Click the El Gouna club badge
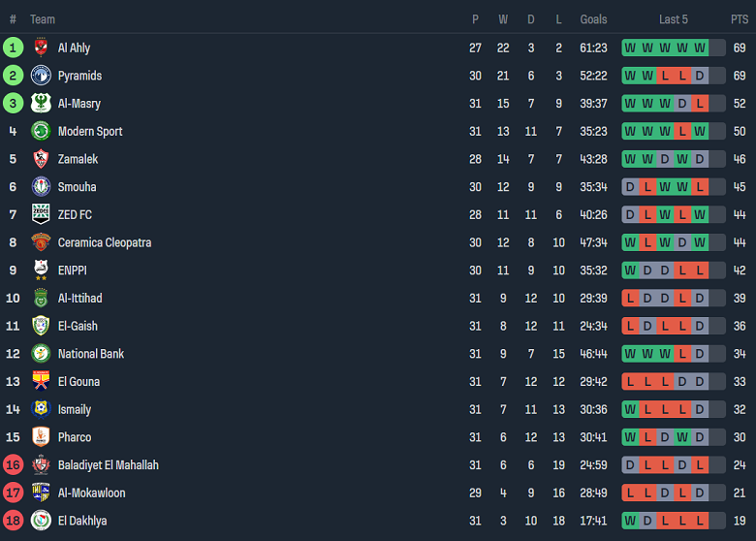Viewport: 756px width, 541px height. tap(41, 381)
